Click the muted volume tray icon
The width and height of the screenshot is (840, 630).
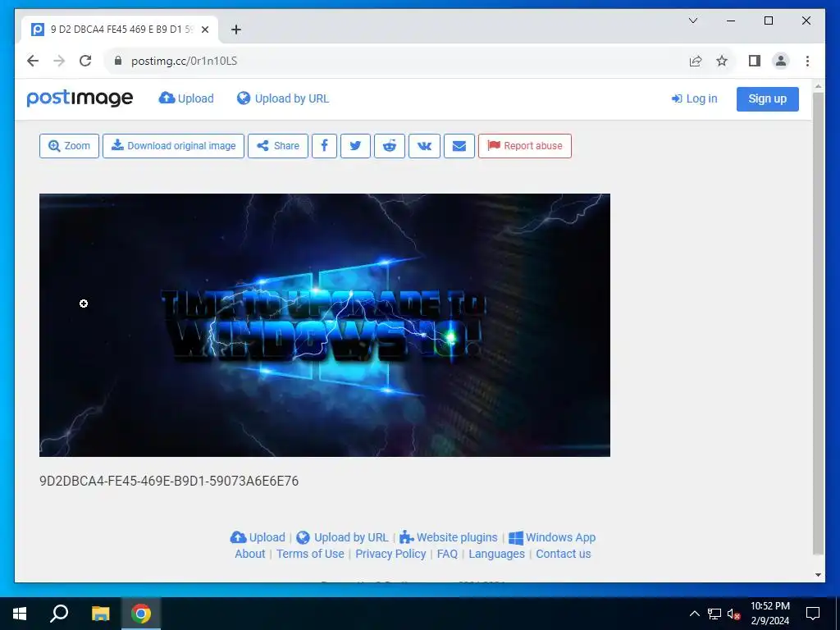733,614
